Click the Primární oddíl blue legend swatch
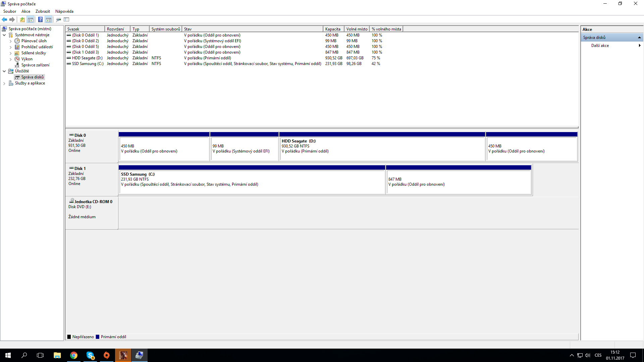644x362 pixels. [x=98, y=337]
